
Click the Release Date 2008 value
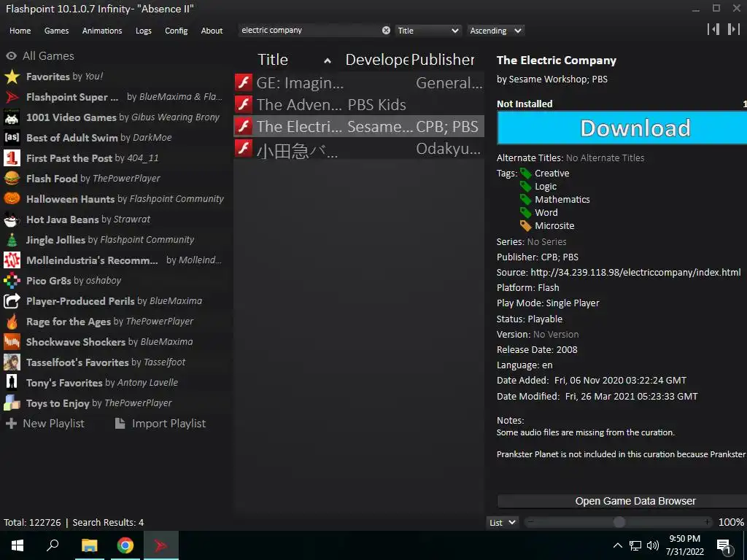point(567,349)
